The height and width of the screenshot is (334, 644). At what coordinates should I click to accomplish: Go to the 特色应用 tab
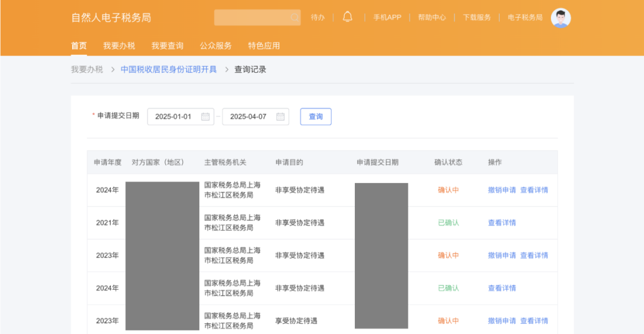click(x=264, y=46)
